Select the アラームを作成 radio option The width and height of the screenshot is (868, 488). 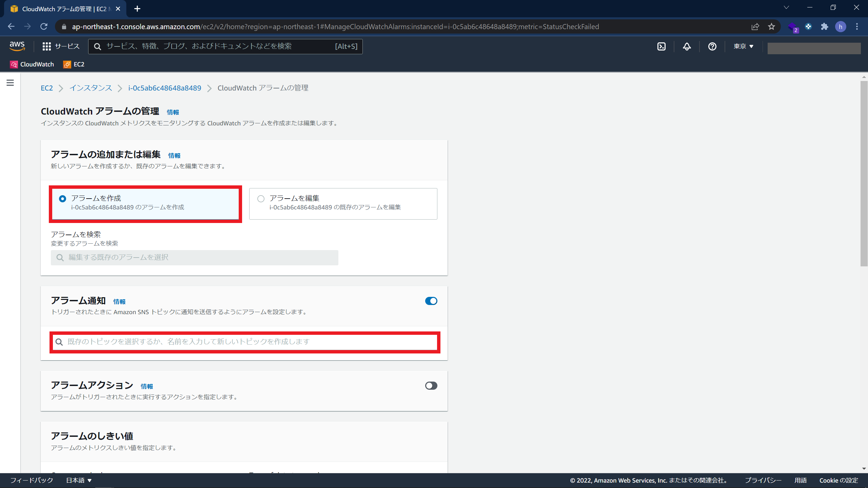coord(62,199)
